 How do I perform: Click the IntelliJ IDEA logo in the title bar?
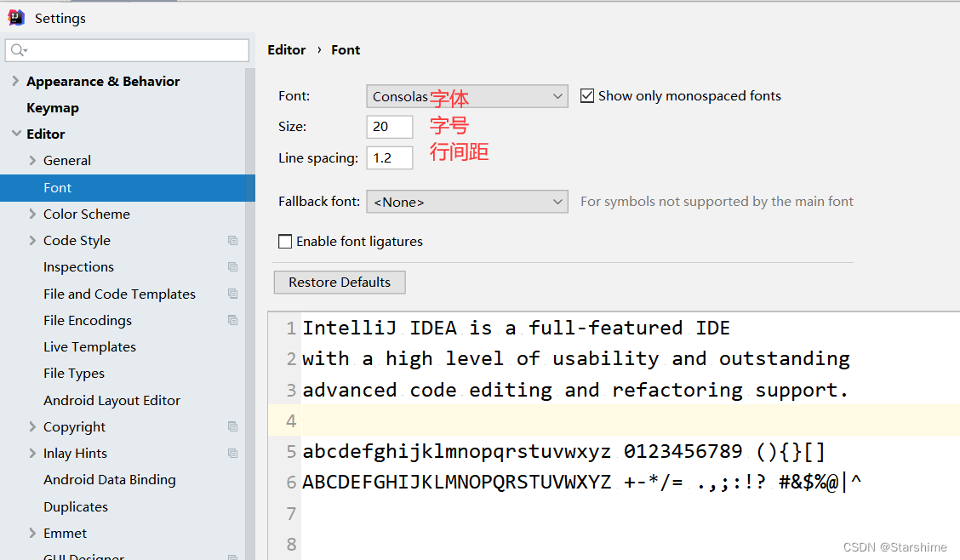coord(15,17)
